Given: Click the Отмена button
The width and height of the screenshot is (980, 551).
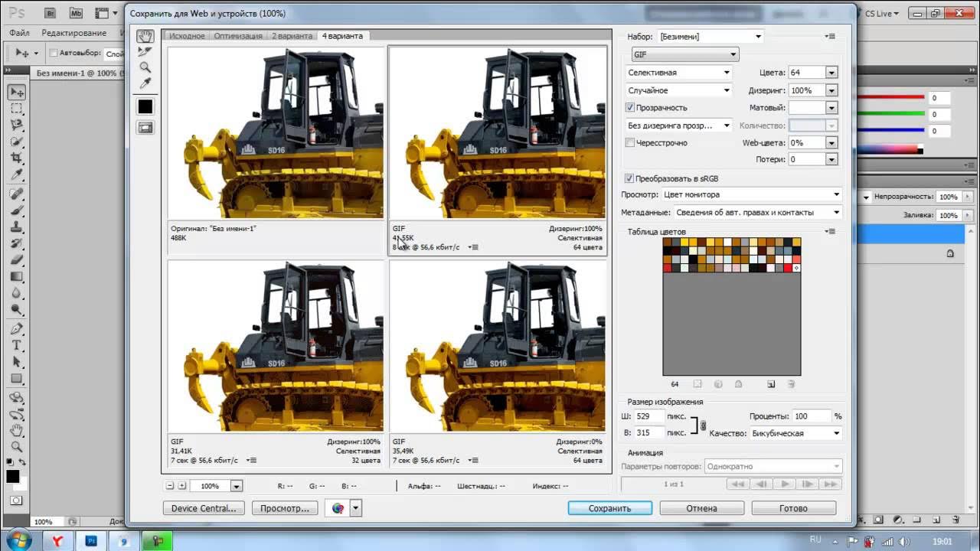Looking at the screenshot, I should (x=701, y=508).
